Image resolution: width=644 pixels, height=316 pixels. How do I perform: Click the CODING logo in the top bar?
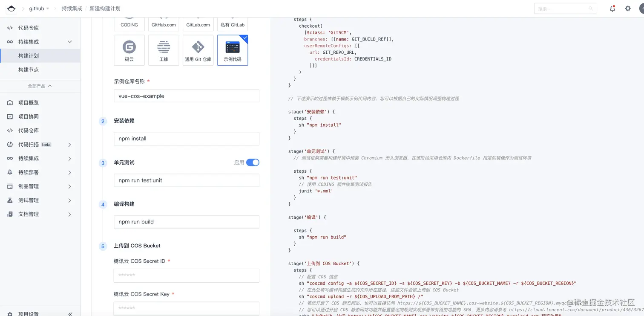coord(11,9)
